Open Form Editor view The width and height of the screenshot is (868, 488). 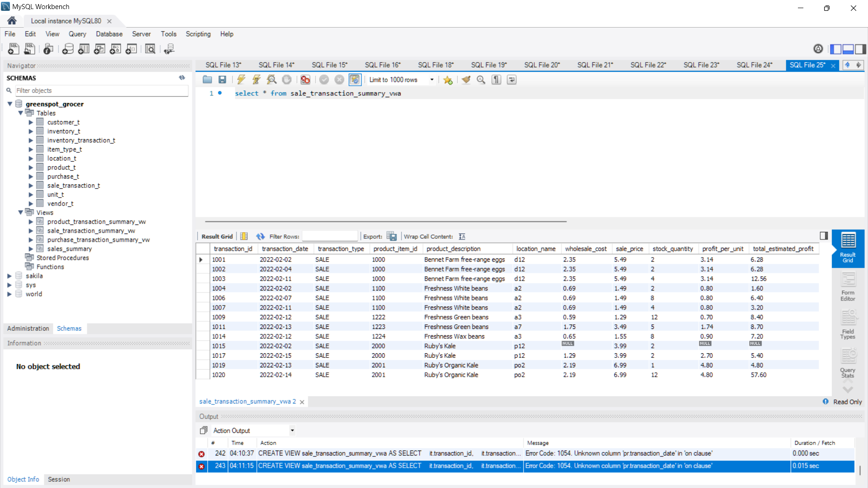(x=848, y=287)
